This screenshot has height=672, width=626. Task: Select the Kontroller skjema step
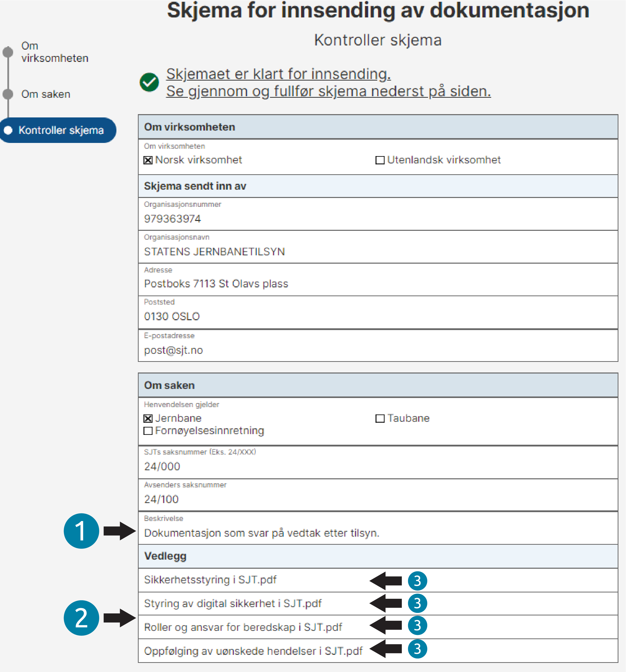click(58, 130)
